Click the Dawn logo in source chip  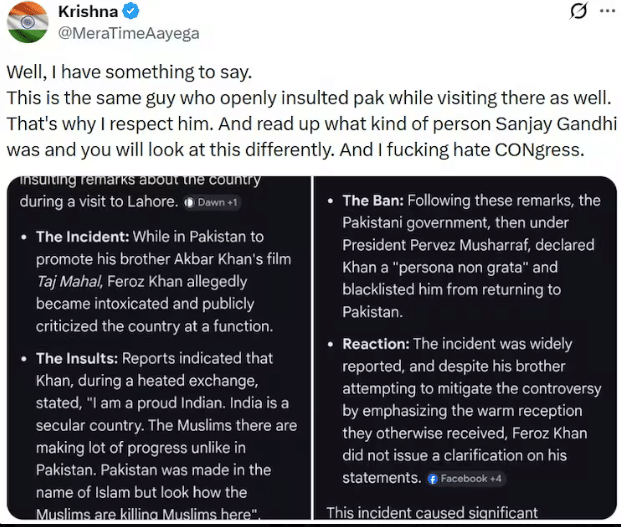click(x=190, y=202)
